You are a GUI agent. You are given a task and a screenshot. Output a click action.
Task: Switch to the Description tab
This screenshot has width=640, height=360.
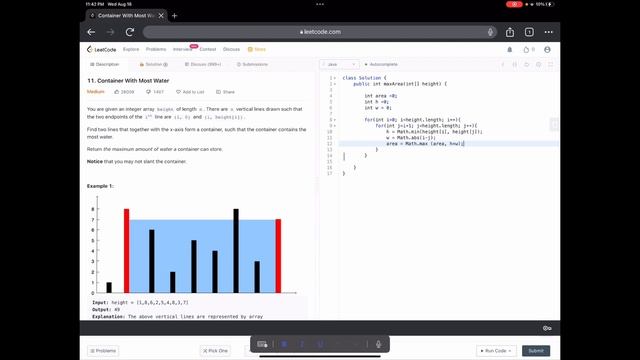pyautogui.click(x=104, y=64)
